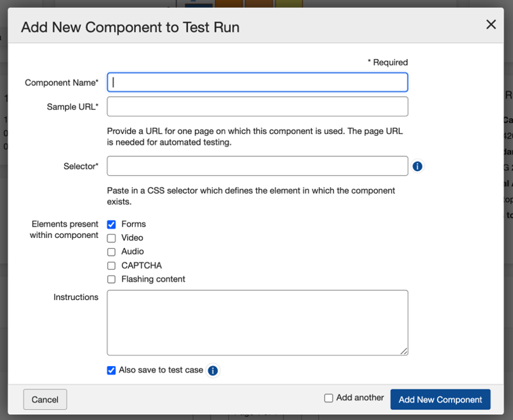Uncheck the Forms checkbox
The image size is (513, 420).
click(112, 224)
